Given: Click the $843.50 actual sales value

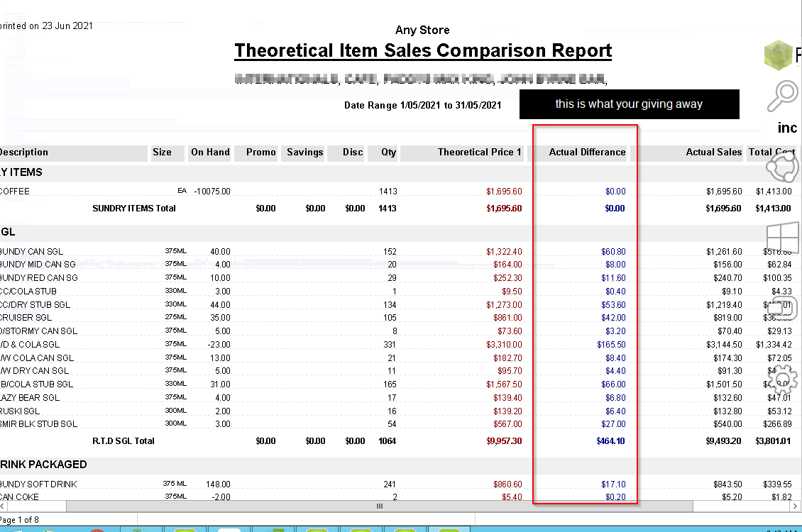Looking at the screenshot, I should click(x=727, y=484).
